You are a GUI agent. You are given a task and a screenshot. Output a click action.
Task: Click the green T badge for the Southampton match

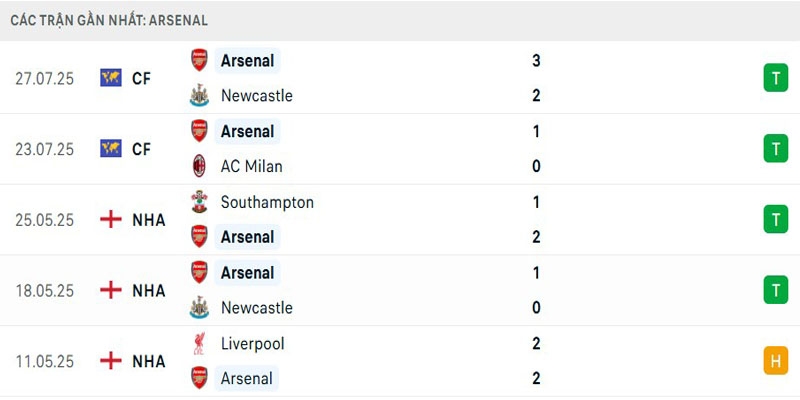pyautogui.click(x=775, y=219)
